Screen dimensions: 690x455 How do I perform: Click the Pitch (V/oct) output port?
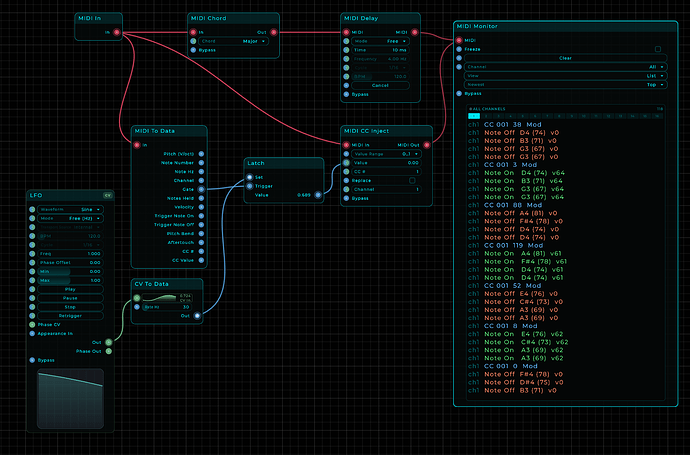click(201, 154)
